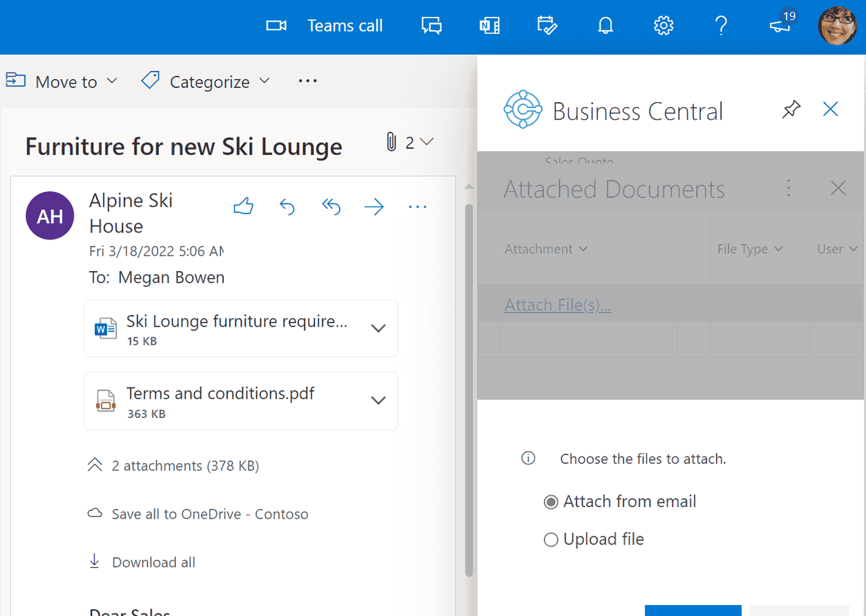The height and width of the screenshot is (616, 866).
Task: Select the Attach from email option
Action: pyautogui.click(x=551, y=502)
